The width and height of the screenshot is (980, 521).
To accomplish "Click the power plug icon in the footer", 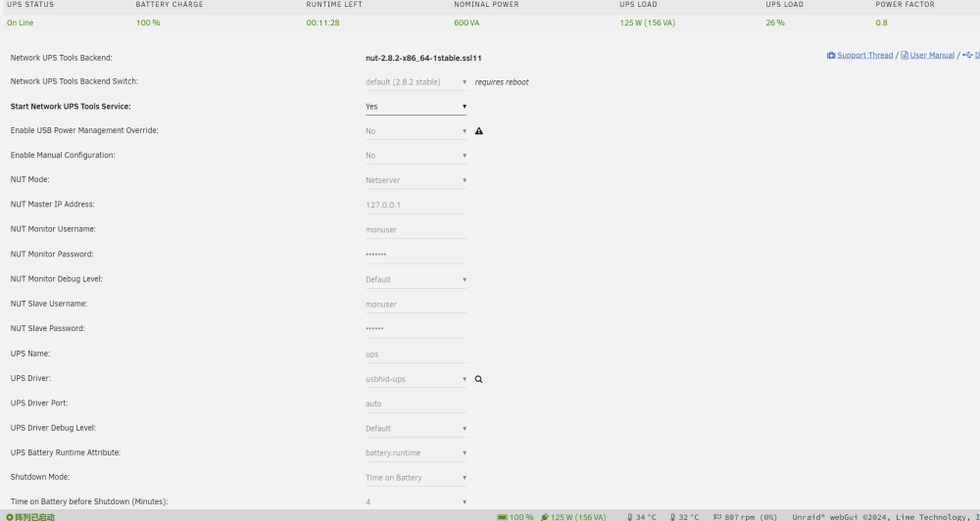I will [544, 517].
